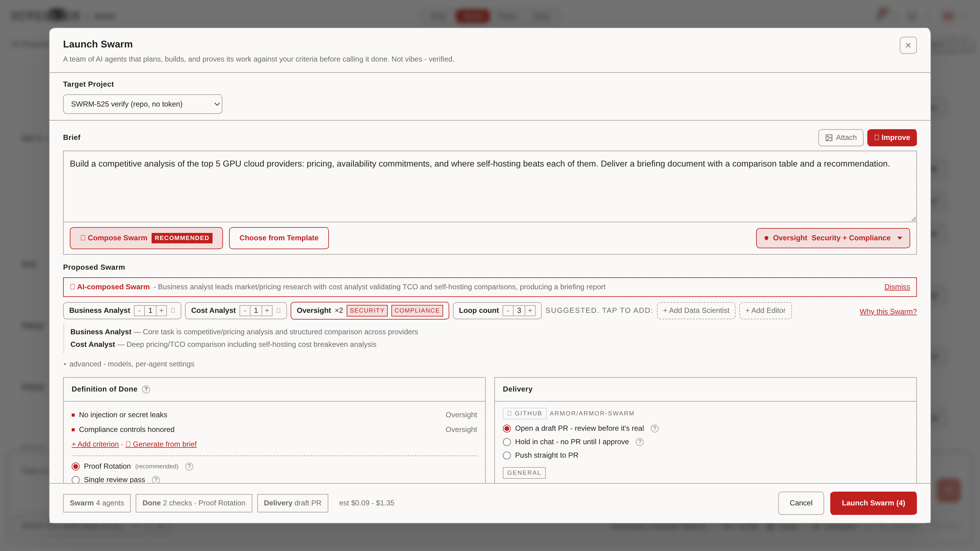
Task: Click the SECURITY oversight tag
Action: [367, 311]
